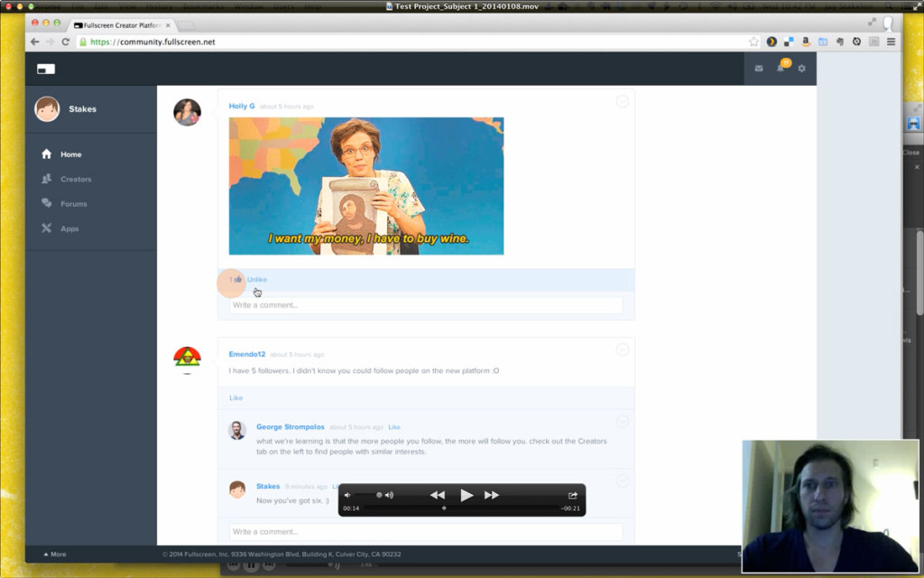Click the Apps tools icon in sidebar
Screen dimensions: 924x578
(x=47, y=228)
